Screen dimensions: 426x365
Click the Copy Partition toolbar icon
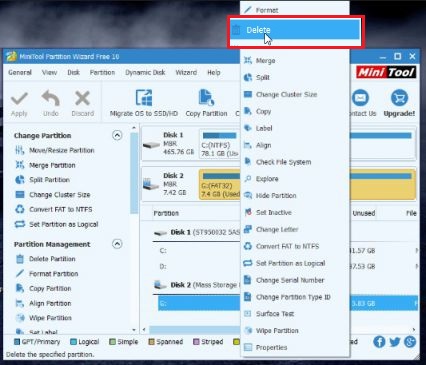coord(206,98)
